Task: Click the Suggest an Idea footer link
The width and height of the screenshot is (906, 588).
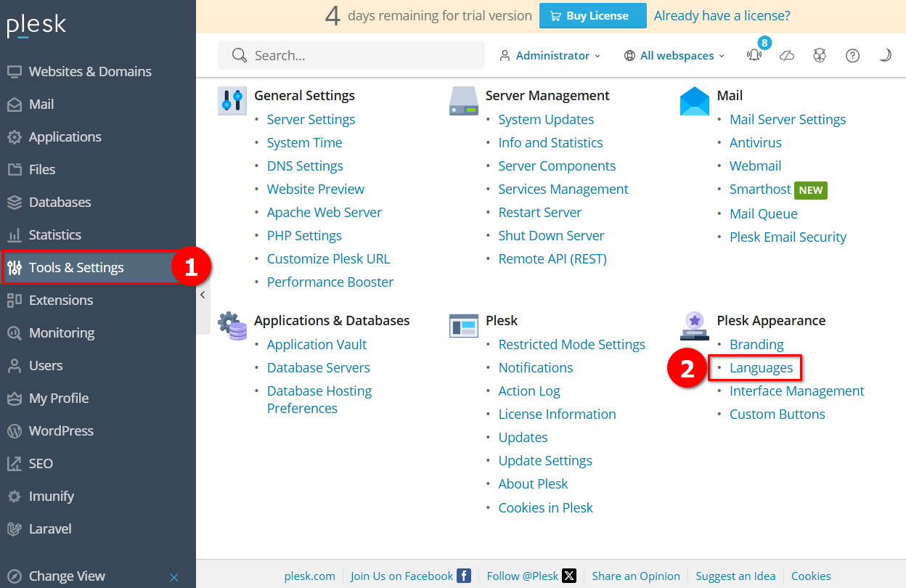Action: tap(735, 576)
